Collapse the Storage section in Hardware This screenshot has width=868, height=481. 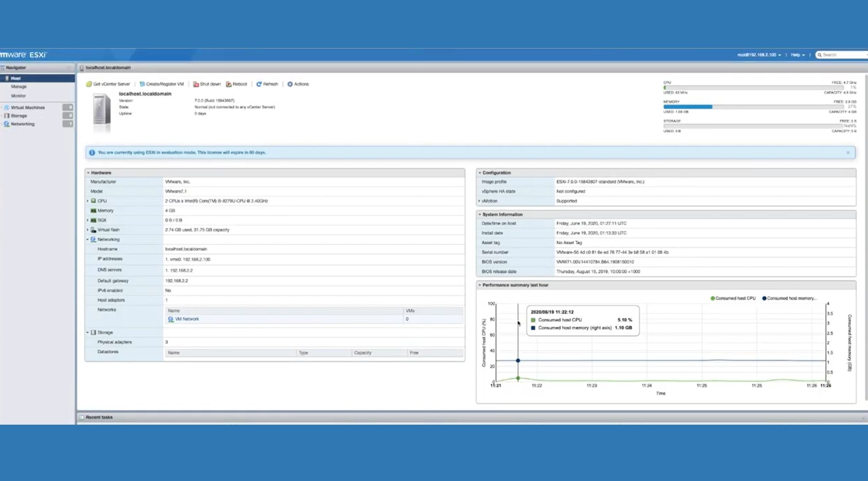pyautogui.click(x=88, y=333)
